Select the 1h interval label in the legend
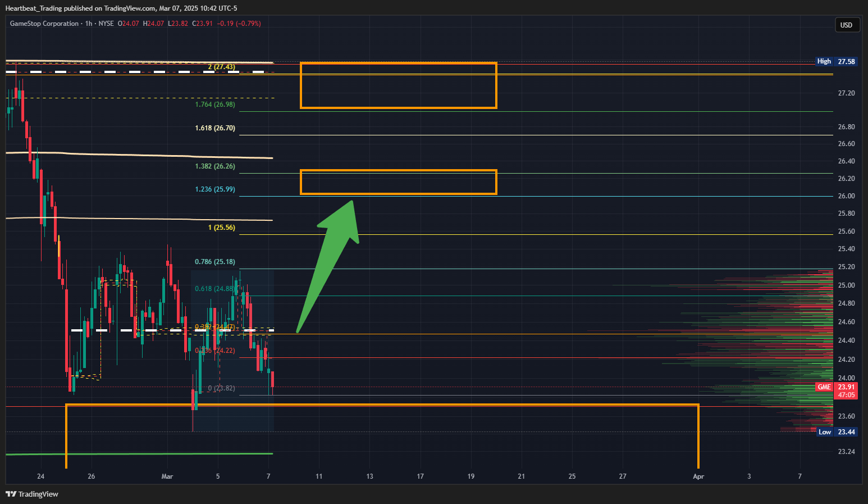 click(89, 24)
